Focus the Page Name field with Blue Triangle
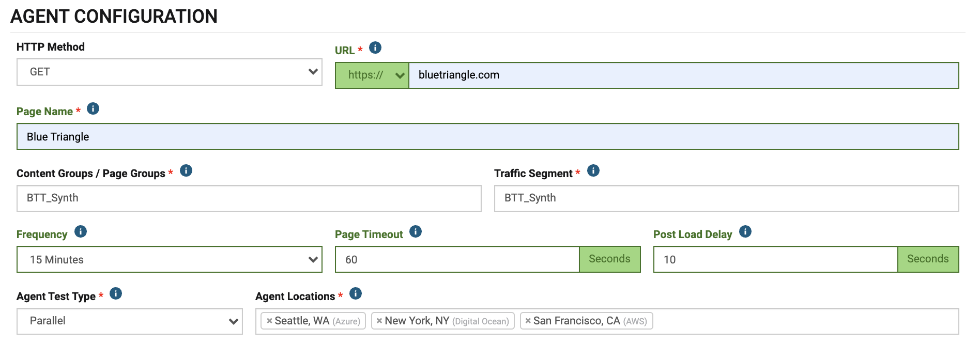 coord(488,136)
